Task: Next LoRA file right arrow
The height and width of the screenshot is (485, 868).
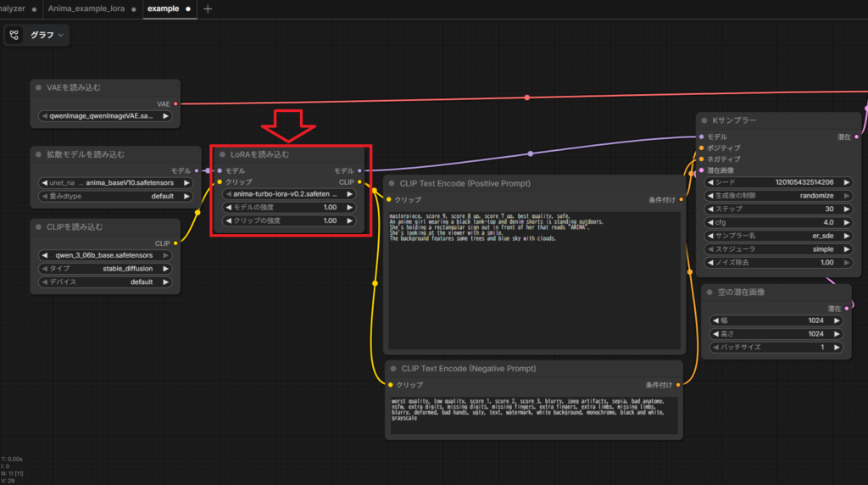Action: [x=350, y=194]
